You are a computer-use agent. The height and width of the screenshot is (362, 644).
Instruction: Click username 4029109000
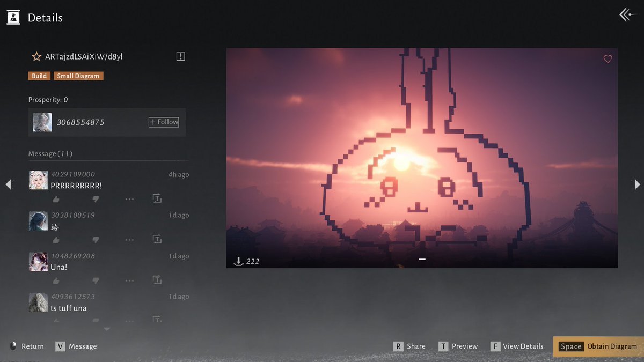pos(73,174)
